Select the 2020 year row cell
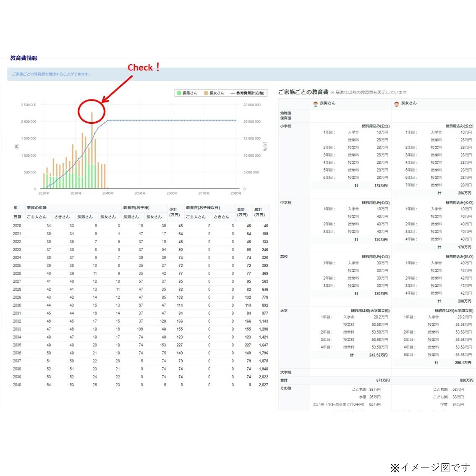Screen dimensions: 476x476 pyautogui.click(x=17, y=226)
